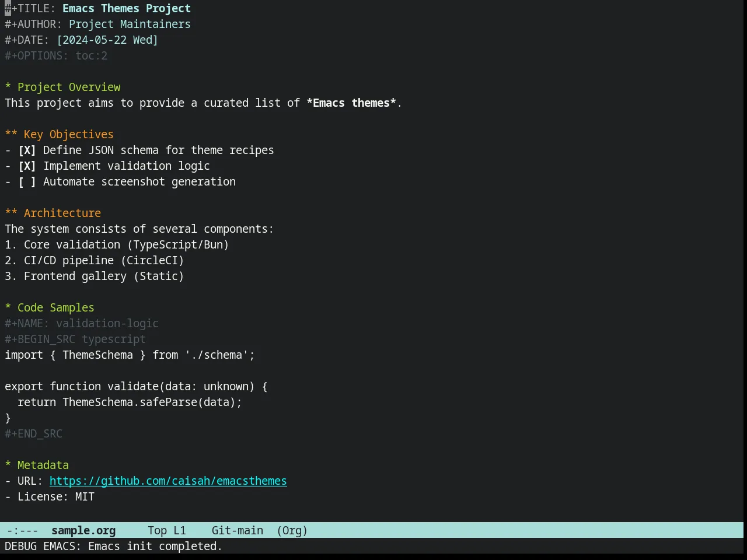The image size is (747, 560).
Task: Click Git-main in the mode line
Action: pyautogui.click(x=238, y=531)
